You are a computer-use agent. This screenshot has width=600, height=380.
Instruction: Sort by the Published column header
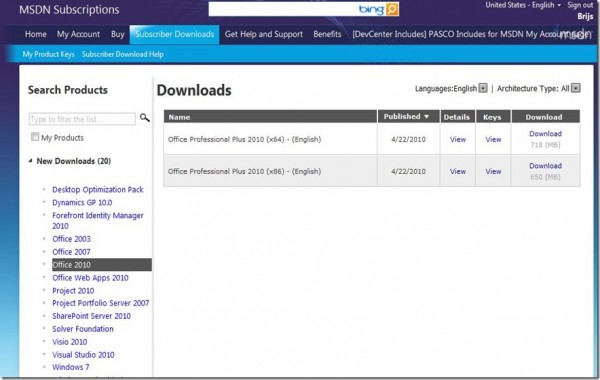pos(408,117)
